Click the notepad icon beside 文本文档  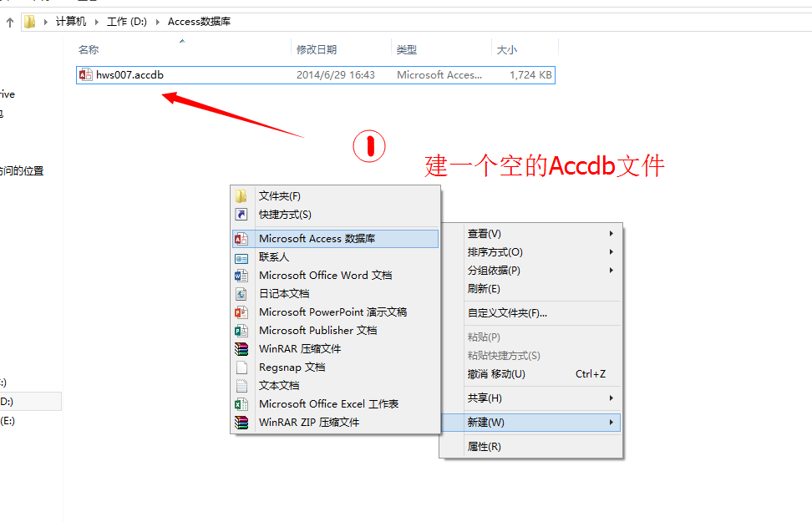pyautogui.click(x=241, y=386)
